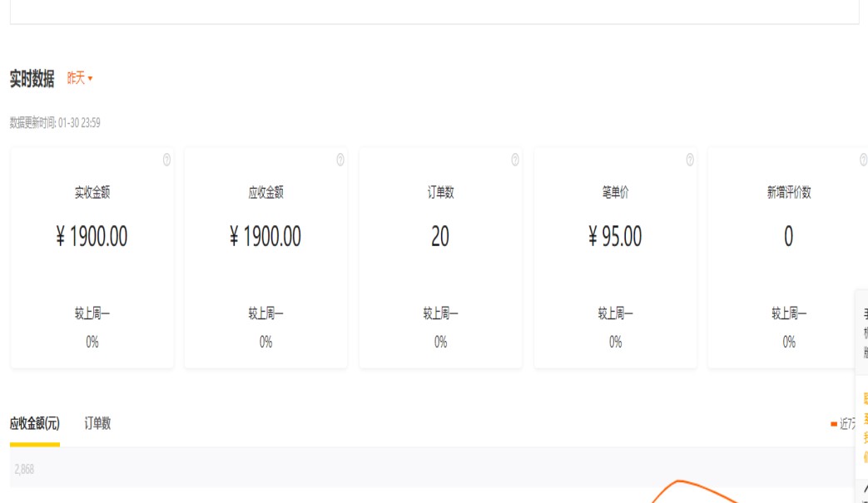Click help icon on 订单数 card
The width and height of the screenshot is (868, 503).
click(x=514, y=160)
